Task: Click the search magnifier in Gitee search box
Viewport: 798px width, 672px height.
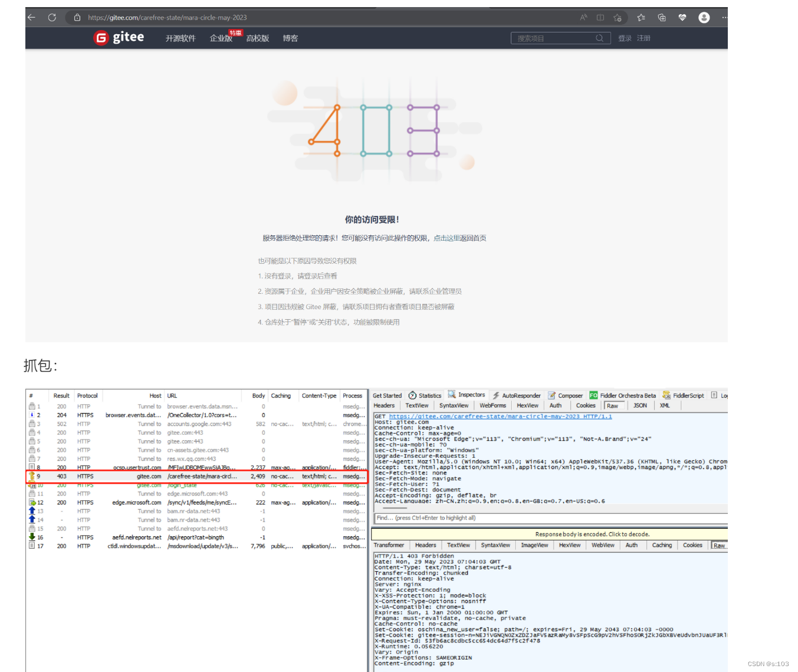Action: tap(599, 38)
